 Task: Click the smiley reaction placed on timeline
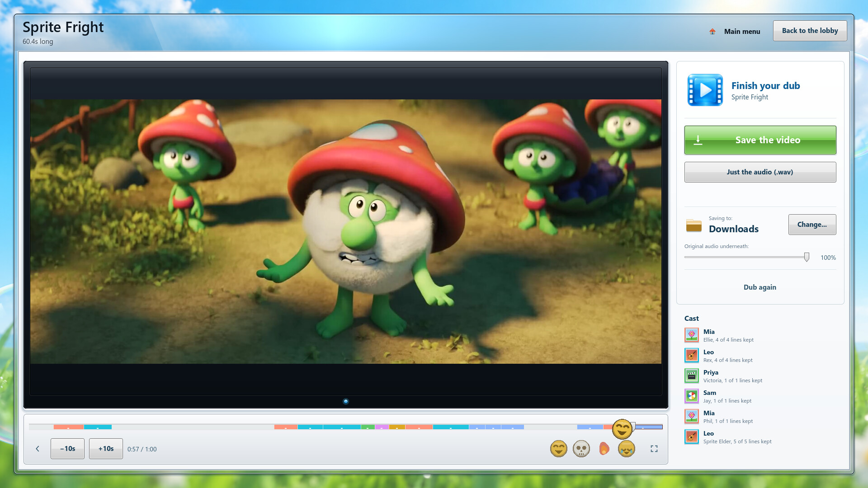[622, 429]
